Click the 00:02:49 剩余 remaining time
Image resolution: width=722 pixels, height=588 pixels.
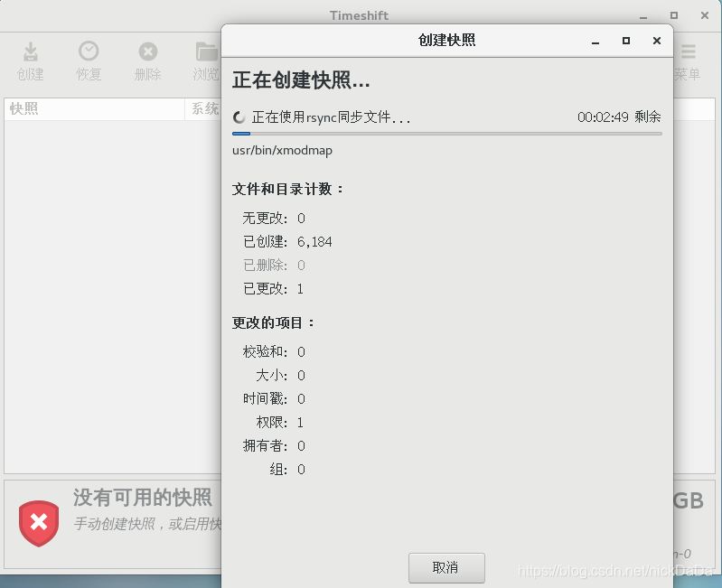[619, 117]
